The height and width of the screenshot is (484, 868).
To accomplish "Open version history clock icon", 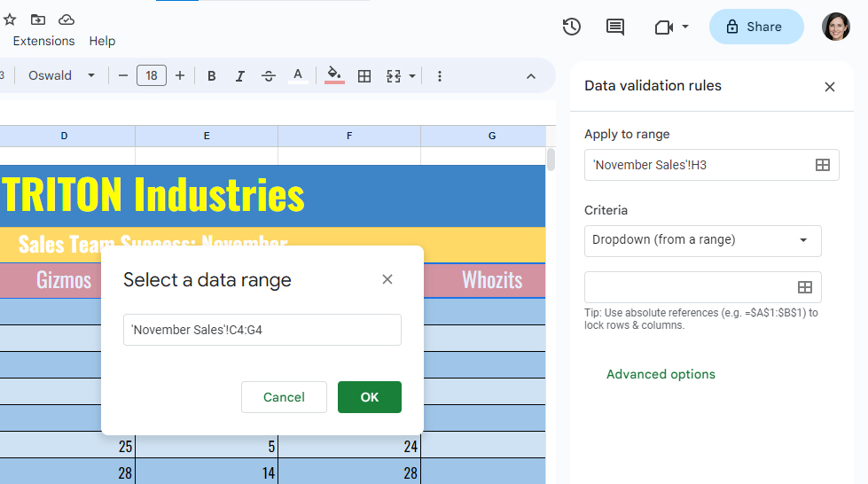I will point(571,27).
